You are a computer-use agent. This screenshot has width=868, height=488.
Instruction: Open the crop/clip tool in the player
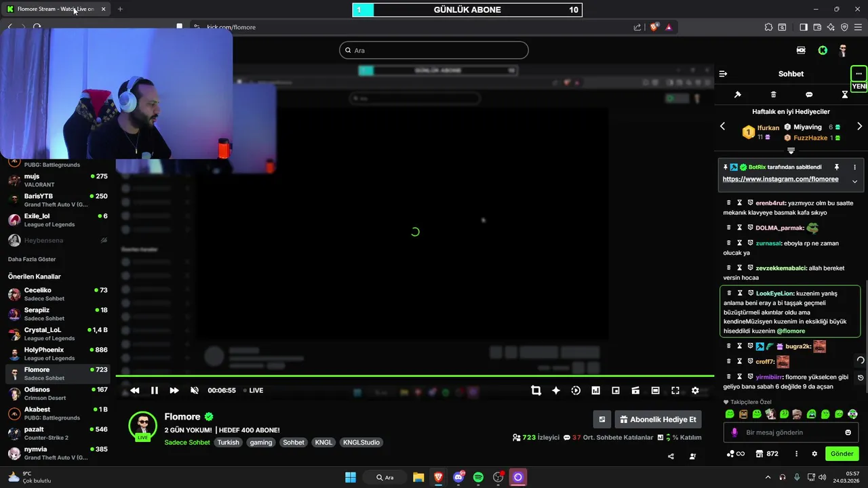point(536,390)
